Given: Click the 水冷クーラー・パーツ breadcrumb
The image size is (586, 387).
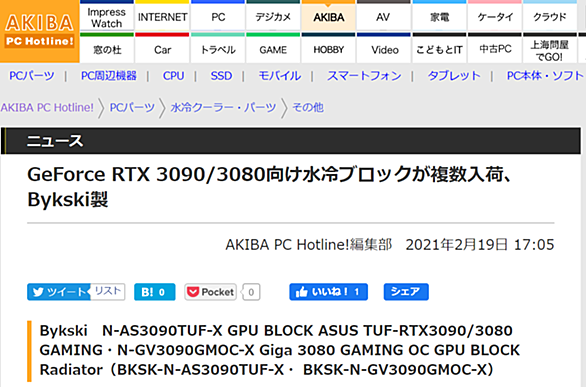Looking at the screenshot, I should (223, 108).
